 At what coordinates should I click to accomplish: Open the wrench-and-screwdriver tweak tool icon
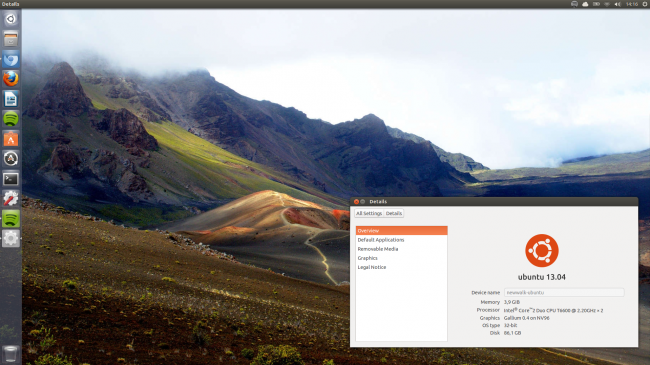tap(11, 199)
